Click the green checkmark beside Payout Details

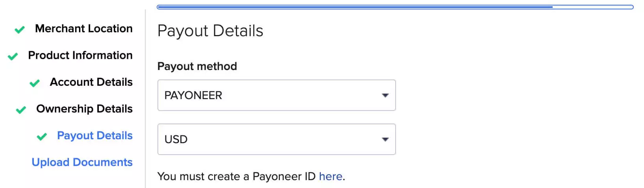click(42, 136)
